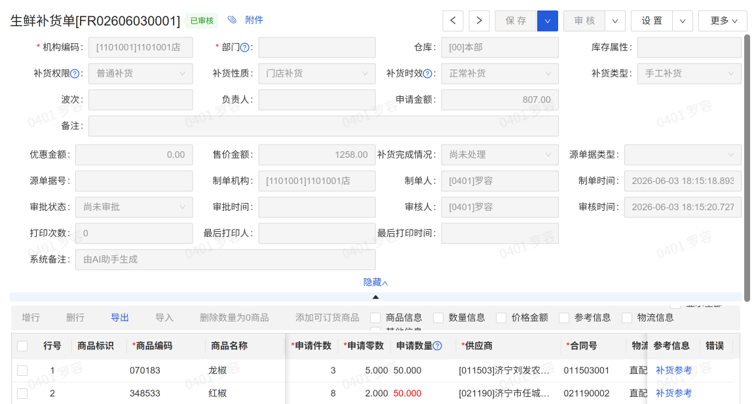Toggle the 价格金额 checkbox
Image resolution: width=756 pixels, height=404 pixels.
[501, 318]
